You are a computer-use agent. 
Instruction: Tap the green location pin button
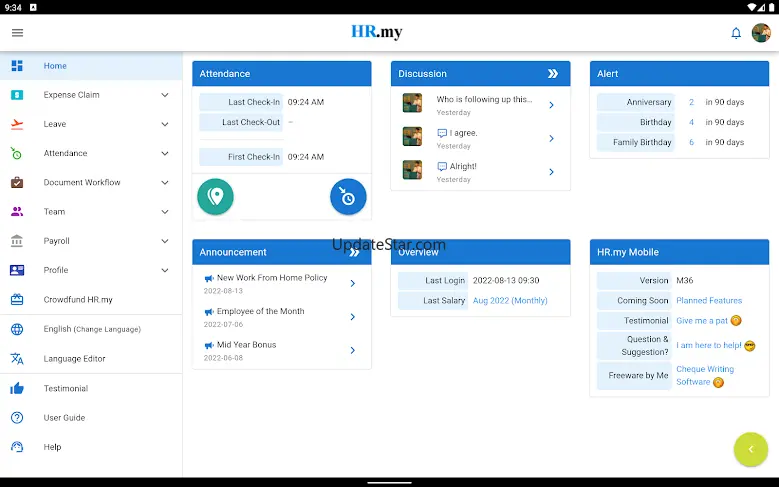pyautogui.click(x=215, y=197)
